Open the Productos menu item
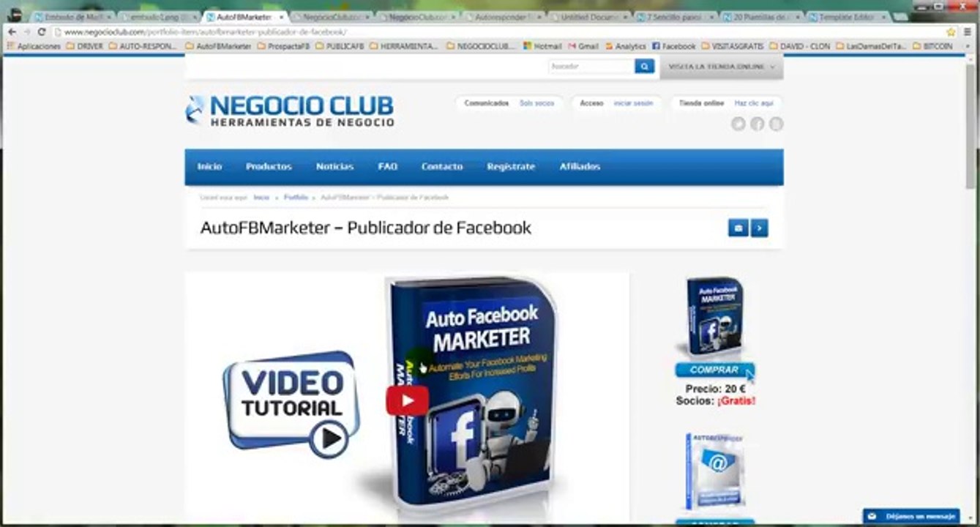This screenshot has width=980, height=527. click(x=269, y=167)
